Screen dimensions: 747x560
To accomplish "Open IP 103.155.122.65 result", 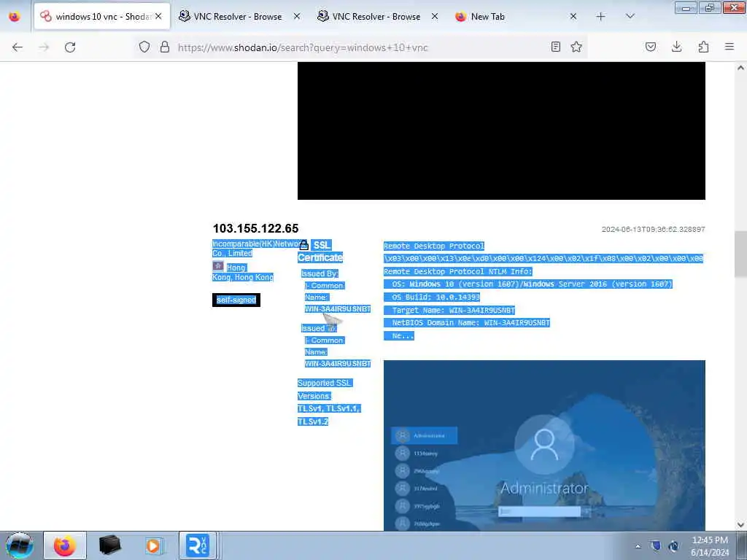I will (256, 228).
